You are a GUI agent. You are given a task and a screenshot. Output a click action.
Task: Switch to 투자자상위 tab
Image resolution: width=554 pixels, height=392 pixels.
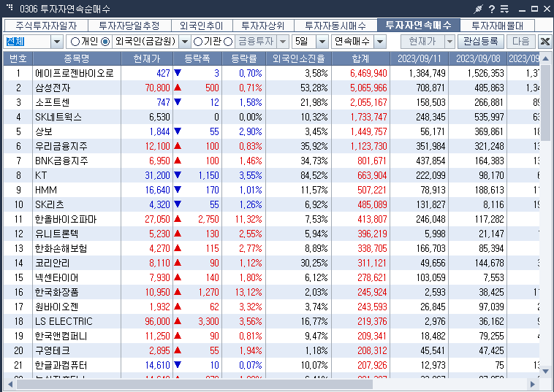pos(263,26)
